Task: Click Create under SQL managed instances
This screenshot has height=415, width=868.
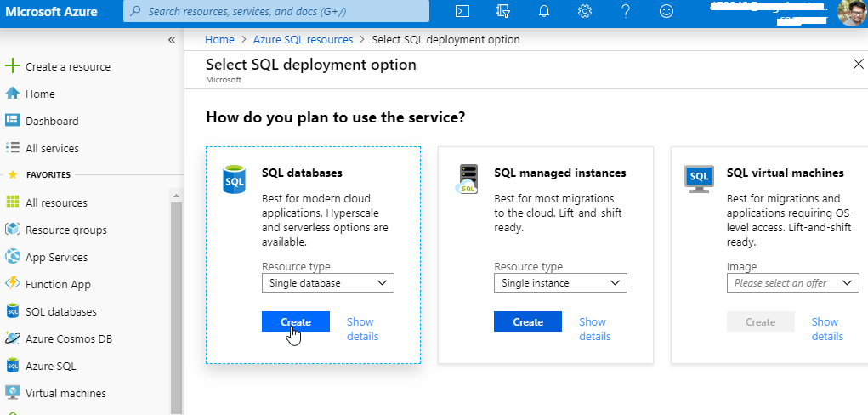Action: coord(528,321)
